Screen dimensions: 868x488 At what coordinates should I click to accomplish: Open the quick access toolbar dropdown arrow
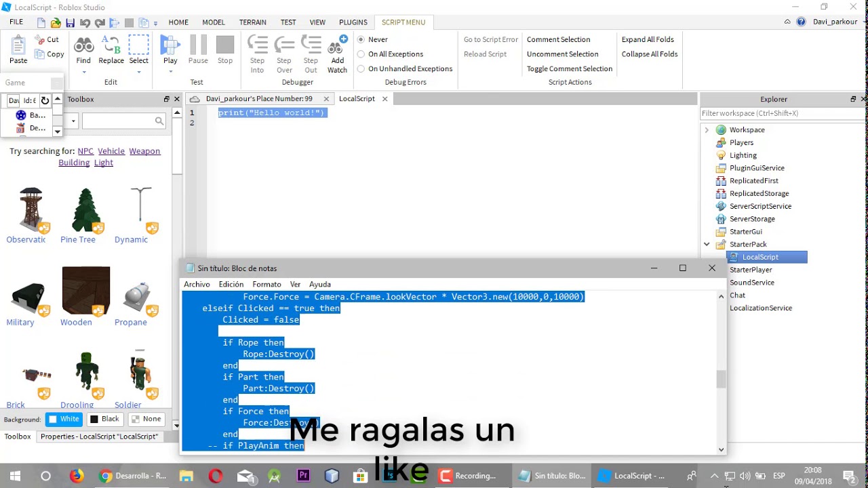click(156, 23)
